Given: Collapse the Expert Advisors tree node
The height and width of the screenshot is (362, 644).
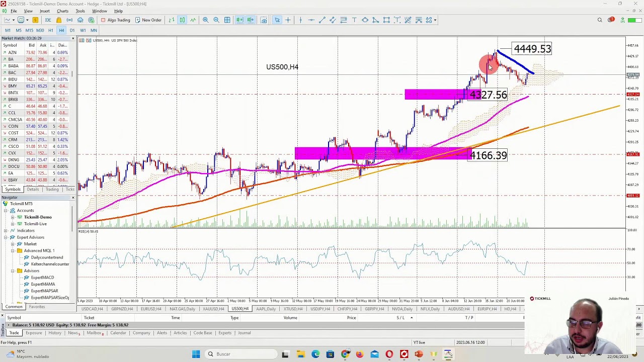Looking at the screenshot, I should coord(6,237).
